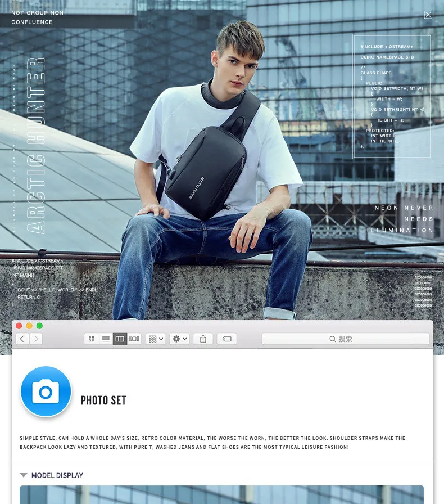Collapse the Model Display section triangle

pyautogui.click(x=24, y=475)
